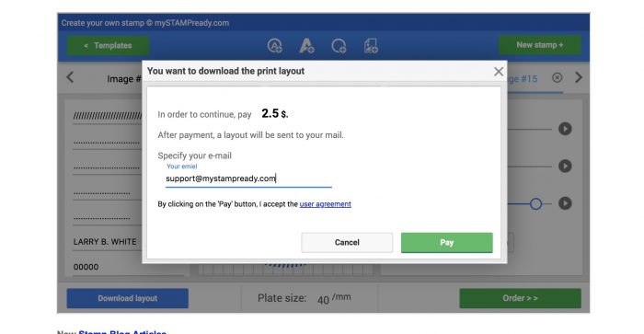Edit the Plate size value 40
The height and width of the screenshot is (334, 644).
[x=323, y=300]
